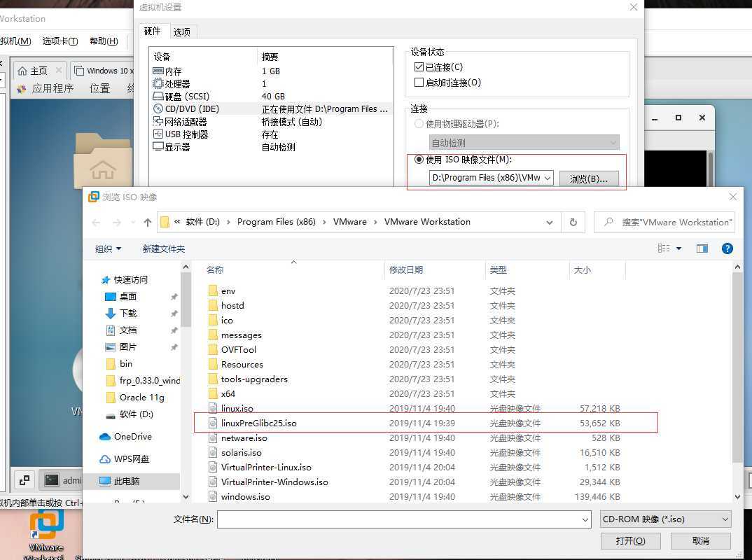Click the back arrow in Browse ISO dialog
752x560 pixels.
coord(96,223)
